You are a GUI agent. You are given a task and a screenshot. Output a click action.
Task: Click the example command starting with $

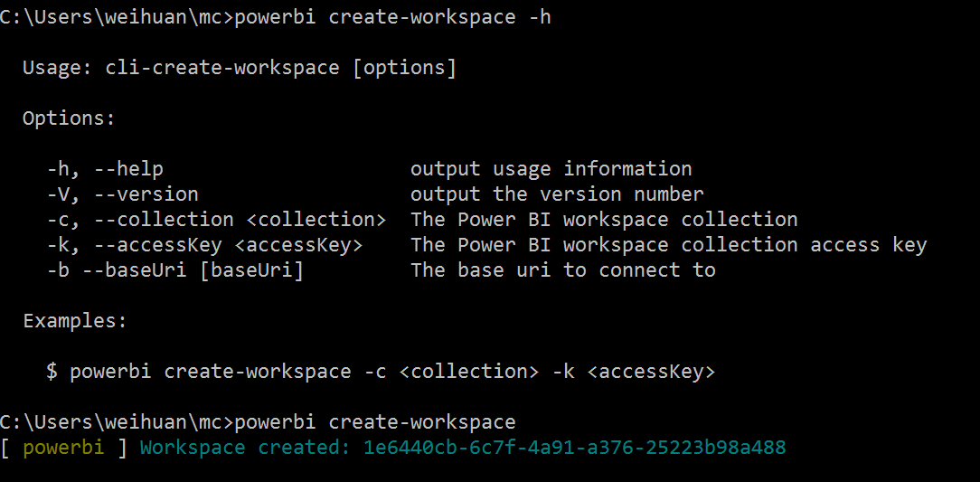coord(380,372)
